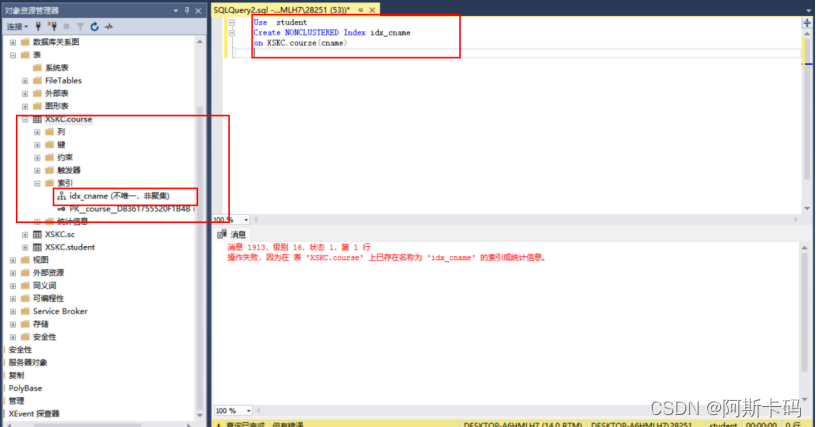Viewport: 816px width, 427px height.
Task: Expand the XSKC.sc table node
Action: pos(25,235)
